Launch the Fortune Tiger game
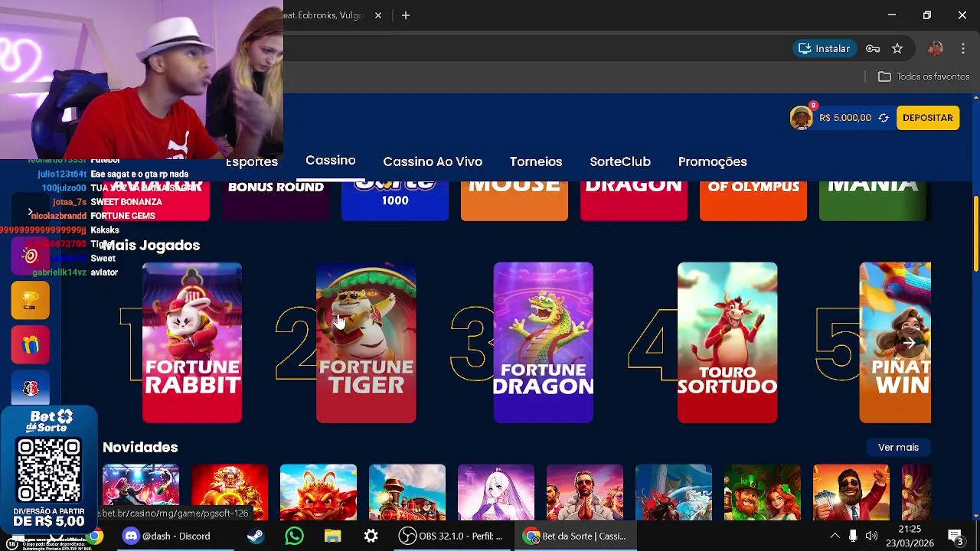Viewport: 980px width, 551px height. click(x=366, y=342)
